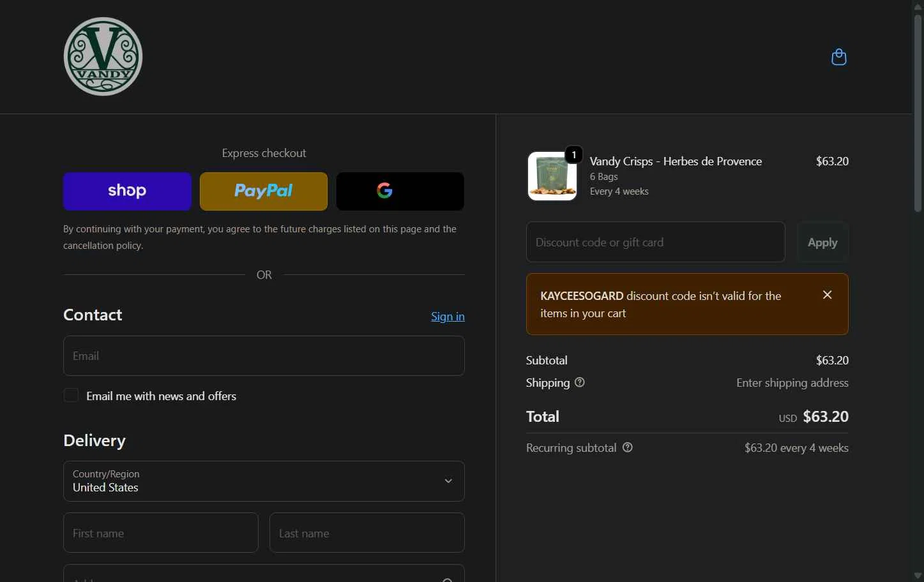Select the 'Every 4 weeks' text

619,191
